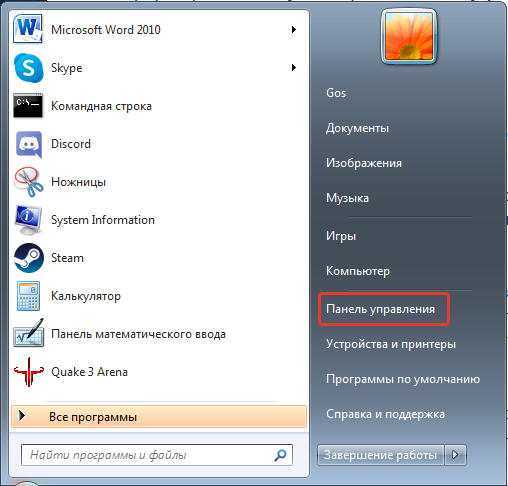Click the Завершение работы button

point(380,455)
